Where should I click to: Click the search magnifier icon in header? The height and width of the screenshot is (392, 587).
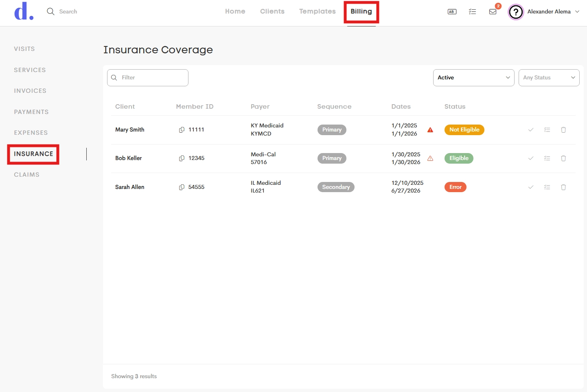point(50,11)
